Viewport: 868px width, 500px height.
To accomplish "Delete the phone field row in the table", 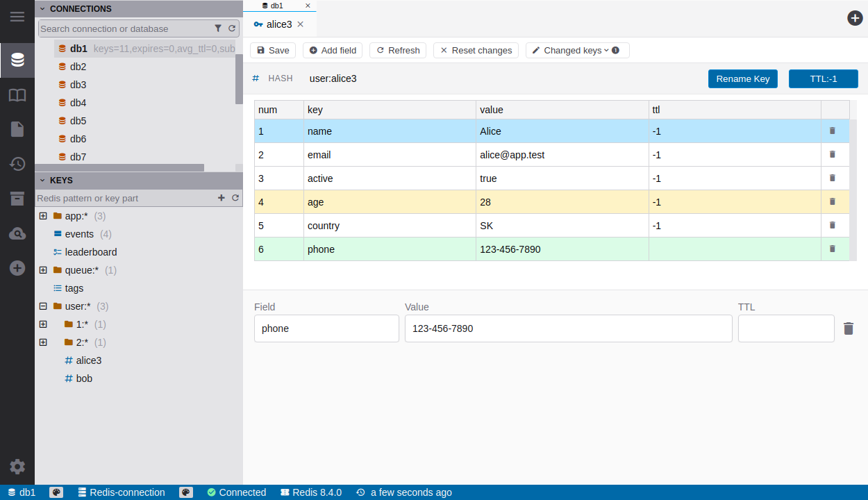I will 833,249.
